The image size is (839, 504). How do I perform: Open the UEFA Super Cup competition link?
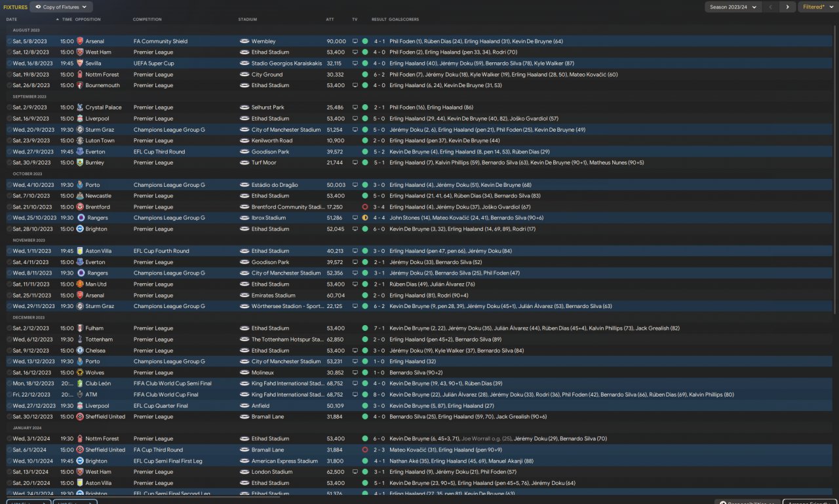pyautogui.click(x=154, y=64)
